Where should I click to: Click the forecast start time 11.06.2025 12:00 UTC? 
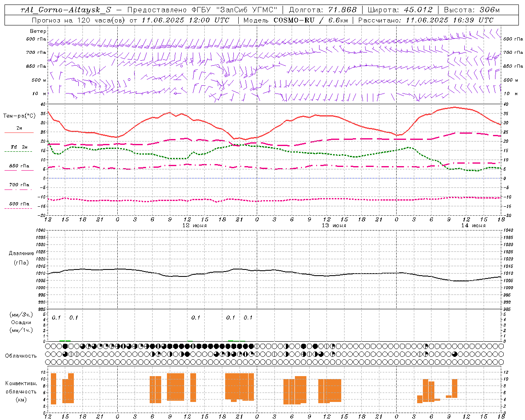(x=185, y=20)
